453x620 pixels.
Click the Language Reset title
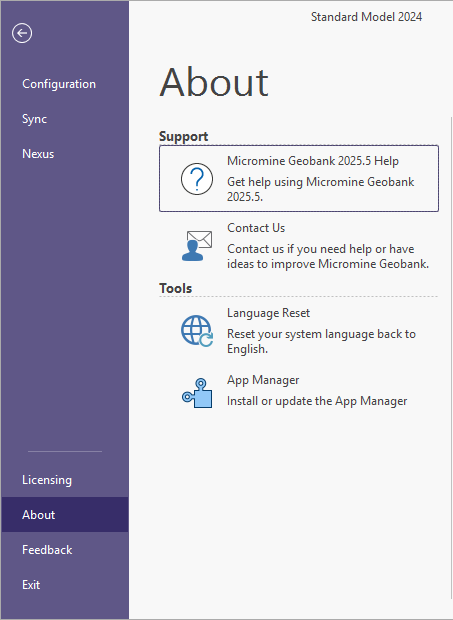(x=268, y=313)
